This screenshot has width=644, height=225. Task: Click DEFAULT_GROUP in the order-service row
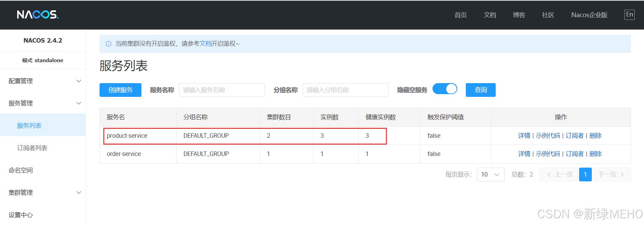point(206,154)
